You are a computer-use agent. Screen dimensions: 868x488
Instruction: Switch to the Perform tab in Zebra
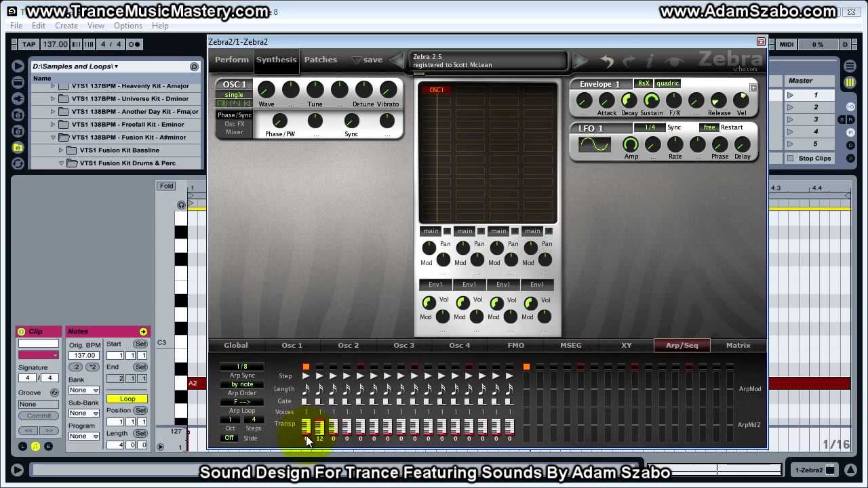(232, 60)
